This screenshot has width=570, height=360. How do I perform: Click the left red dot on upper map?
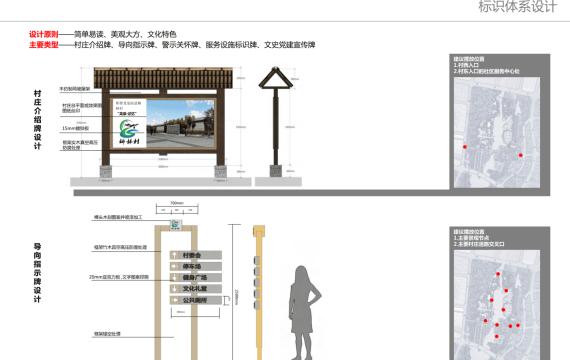coord(465,147)
